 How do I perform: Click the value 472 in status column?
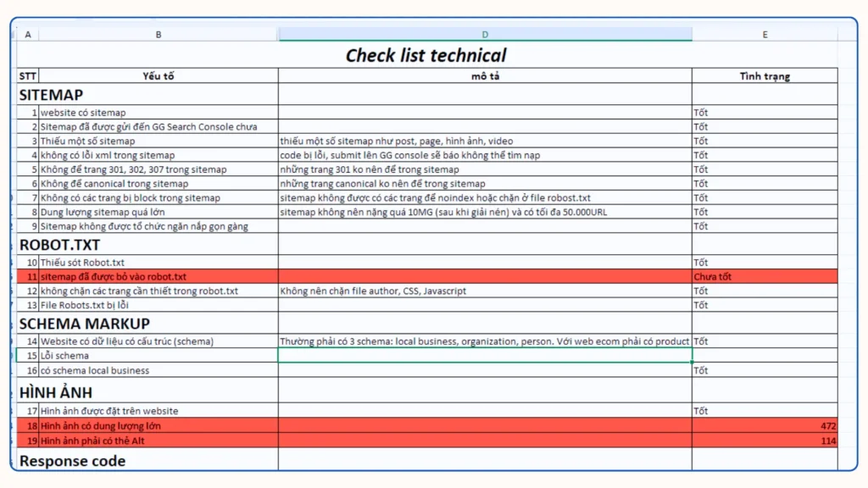point(828,426)
